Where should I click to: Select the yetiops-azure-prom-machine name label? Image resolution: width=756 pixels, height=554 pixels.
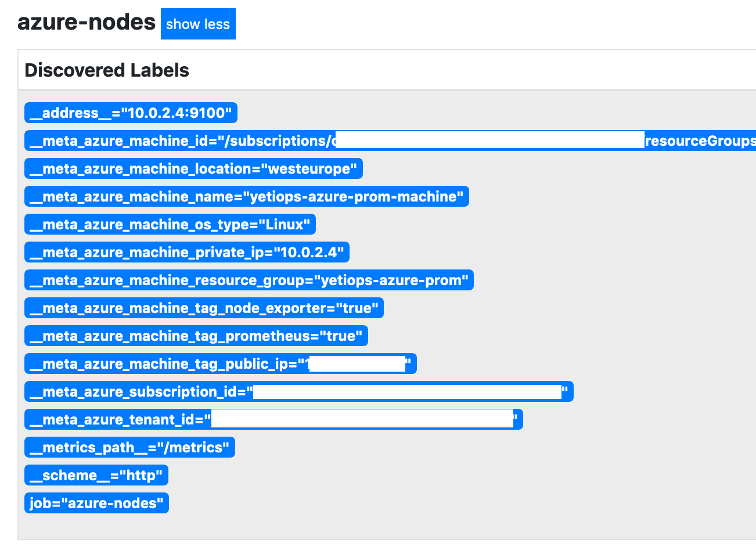point(246,196)
